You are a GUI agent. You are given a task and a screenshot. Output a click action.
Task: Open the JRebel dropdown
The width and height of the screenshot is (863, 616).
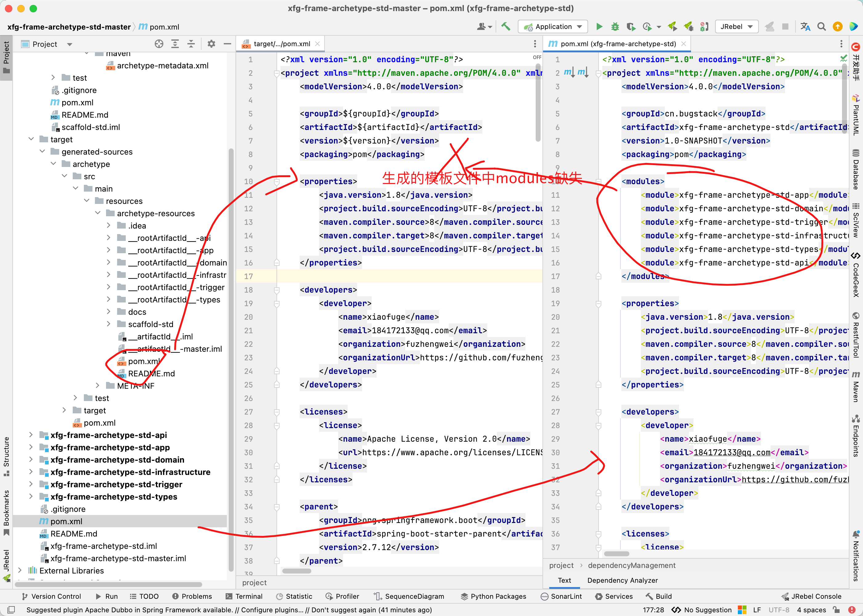point(737,26)
